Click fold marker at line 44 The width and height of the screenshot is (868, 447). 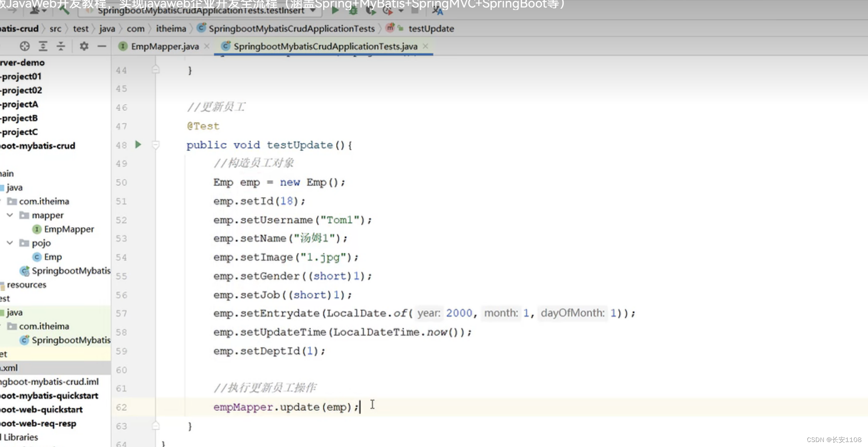point(156,70)
